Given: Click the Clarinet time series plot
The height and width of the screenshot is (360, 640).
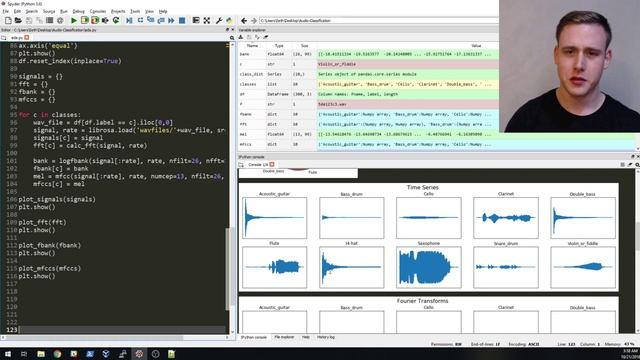Looking at the screenshot, I should pos(506,218).
